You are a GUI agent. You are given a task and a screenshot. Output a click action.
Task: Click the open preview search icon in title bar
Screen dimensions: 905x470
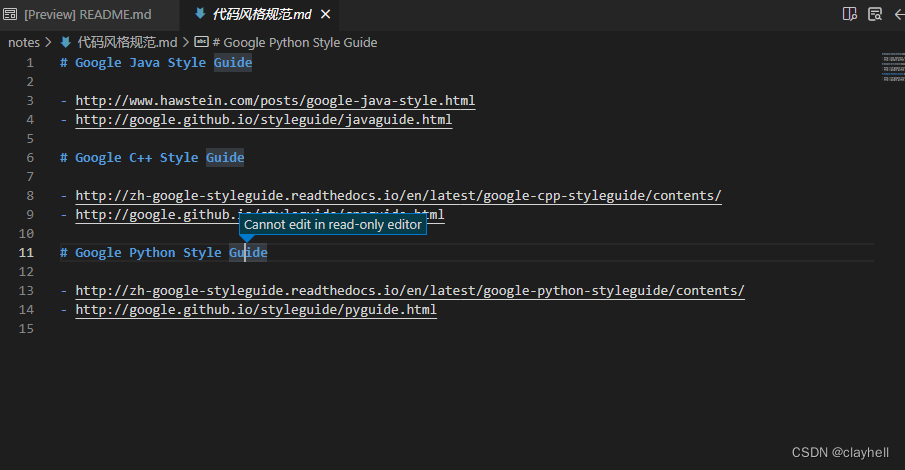tap(875, 14)
